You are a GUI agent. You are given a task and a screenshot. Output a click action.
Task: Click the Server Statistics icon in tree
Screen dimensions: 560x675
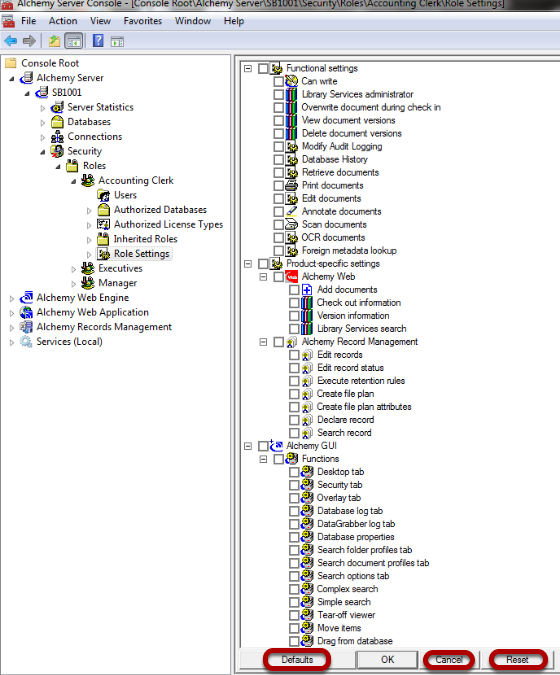pyautogui.click(x=57, y=107)
